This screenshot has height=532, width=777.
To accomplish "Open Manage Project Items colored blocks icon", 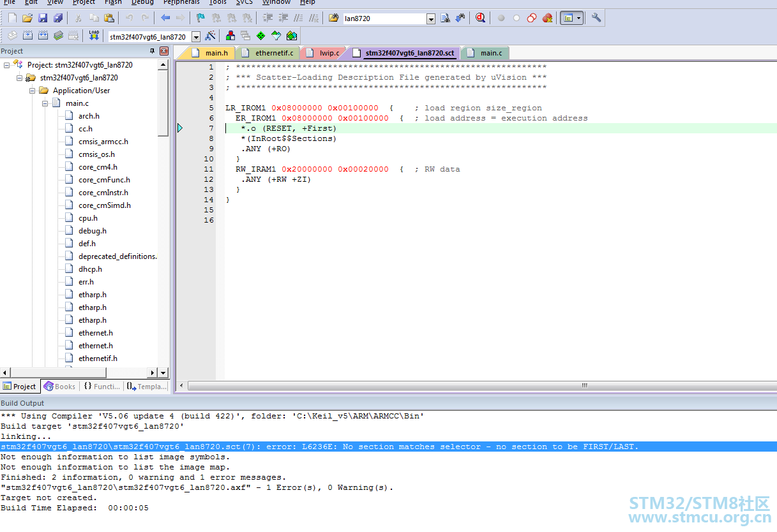I will pyautogui.click(x=230, y=36).
